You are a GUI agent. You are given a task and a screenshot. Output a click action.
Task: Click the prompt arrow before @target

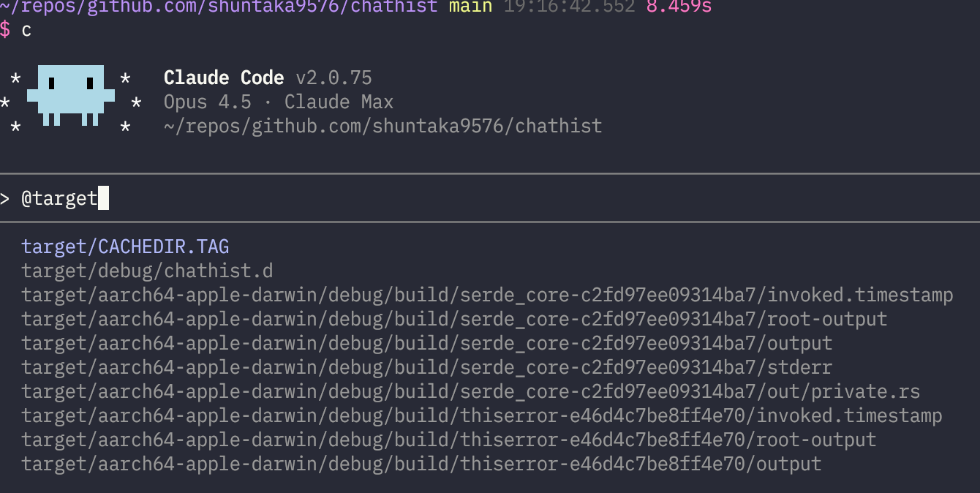pyautogui.click(x=5, y=198)
